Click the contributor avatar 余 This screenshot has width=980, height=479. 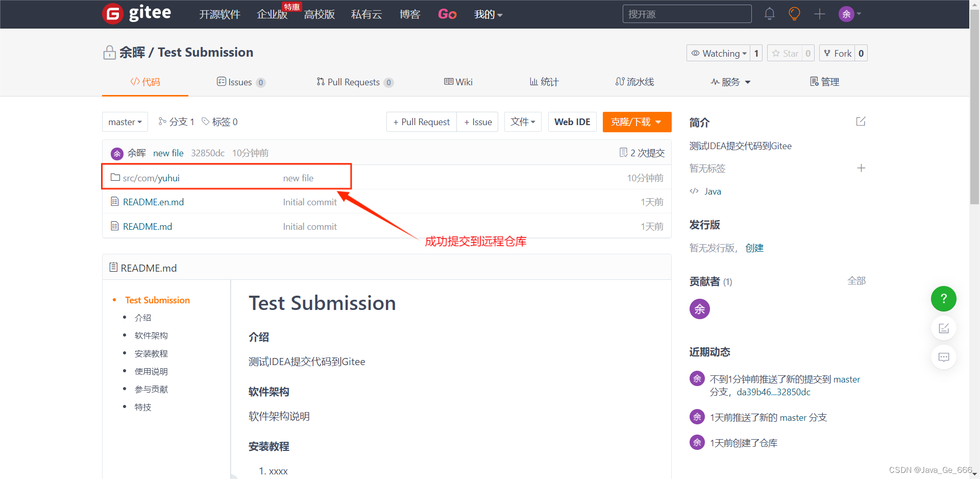(700, 309)
